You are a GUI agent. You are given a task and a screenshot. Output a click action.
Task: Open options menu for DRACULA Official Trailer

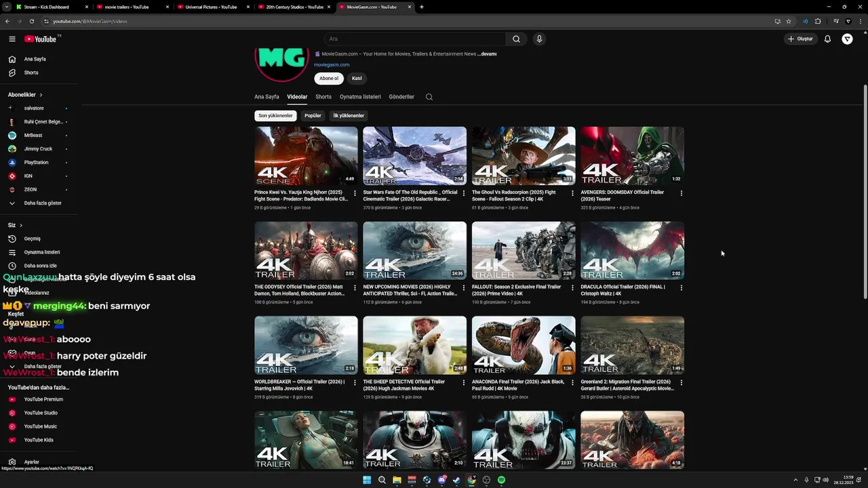682,288
